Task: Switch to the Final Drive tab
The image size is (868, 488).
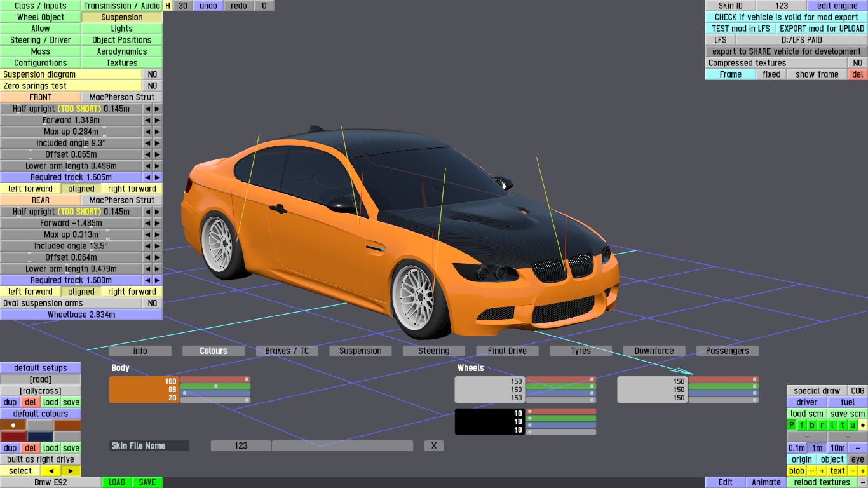Action: point(507,351)
